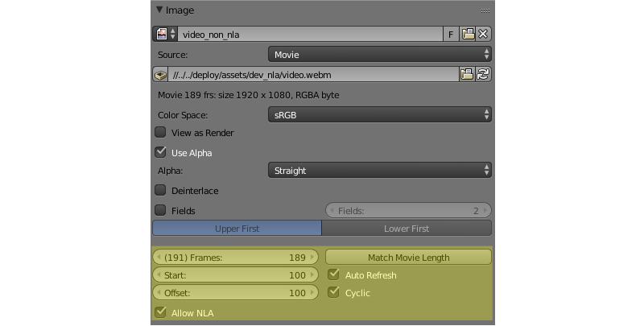This screenshot has width=644, height=326.
Task: Open Color Space dropdown sRGB
Action: click(x=379, y=114)
